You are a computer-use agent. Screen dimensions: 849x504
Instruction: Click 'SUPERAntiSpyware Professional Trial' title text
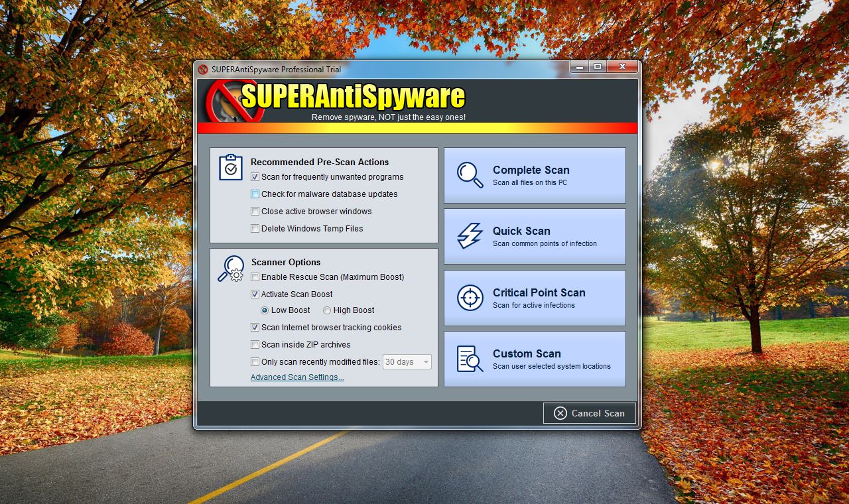pos(277,70)
